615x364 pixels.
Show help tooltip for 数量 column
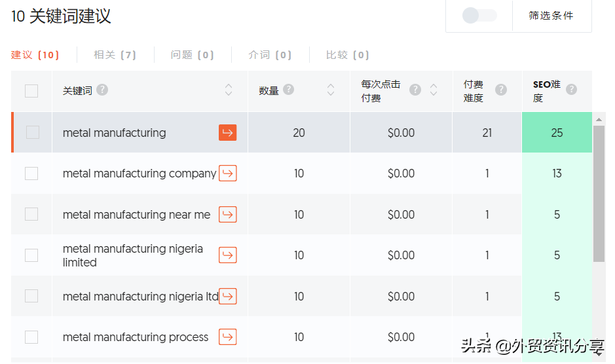tap(288, 90)
